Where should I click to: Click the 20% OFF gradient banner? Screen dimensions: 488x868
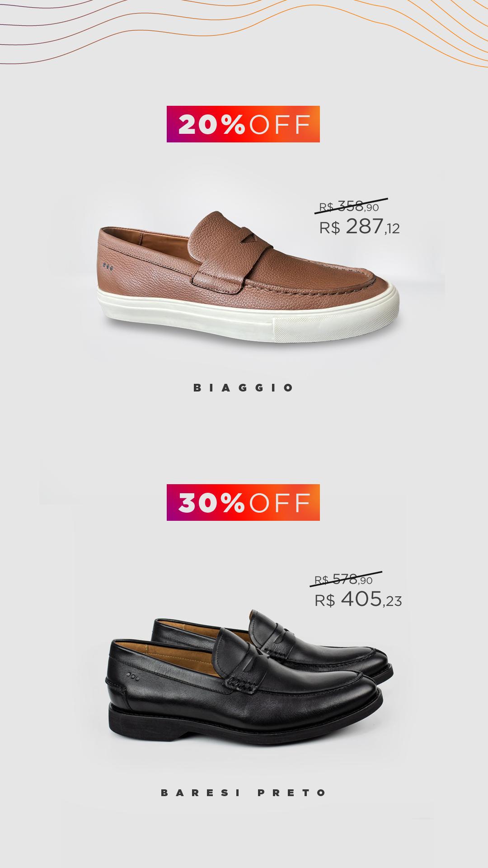[x=243, y=124]
